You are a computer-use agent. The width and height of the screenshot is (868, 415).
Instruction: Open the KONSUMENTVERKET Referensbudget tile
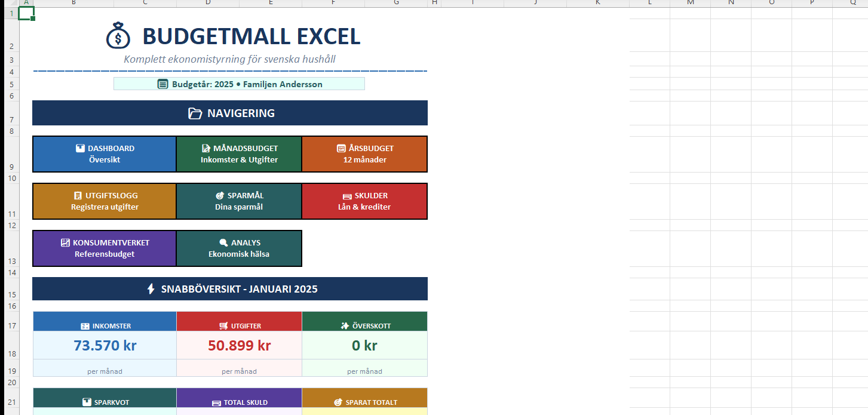[105, 248]
